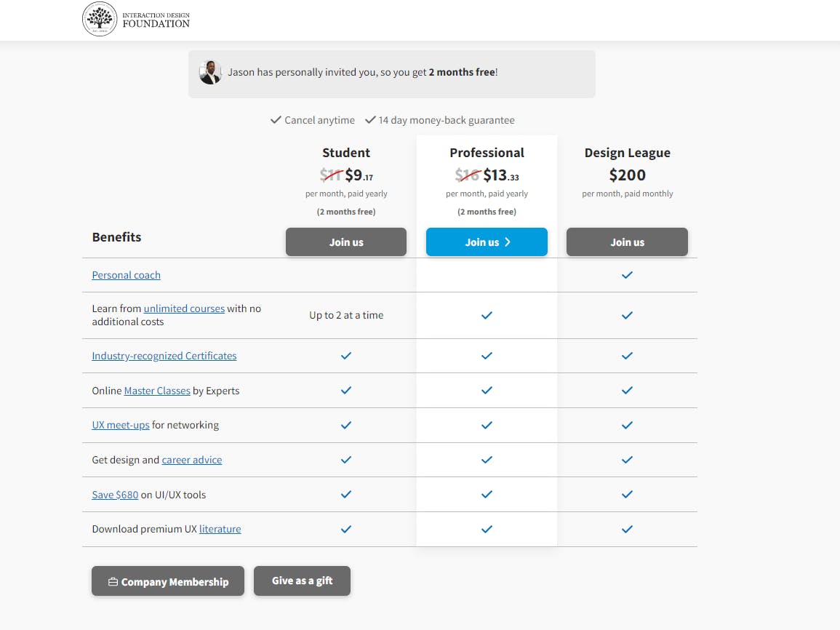
Task: Click literature checkmark in Student column
Action: tap(346, 529)
